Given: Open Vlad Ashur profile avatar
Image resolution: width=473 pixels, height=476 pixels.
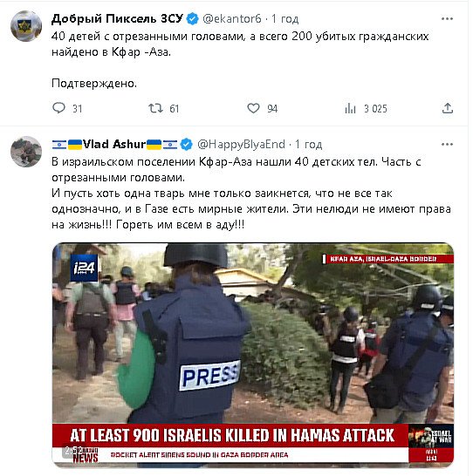Looking at the screenshot, I should (26, 152).
